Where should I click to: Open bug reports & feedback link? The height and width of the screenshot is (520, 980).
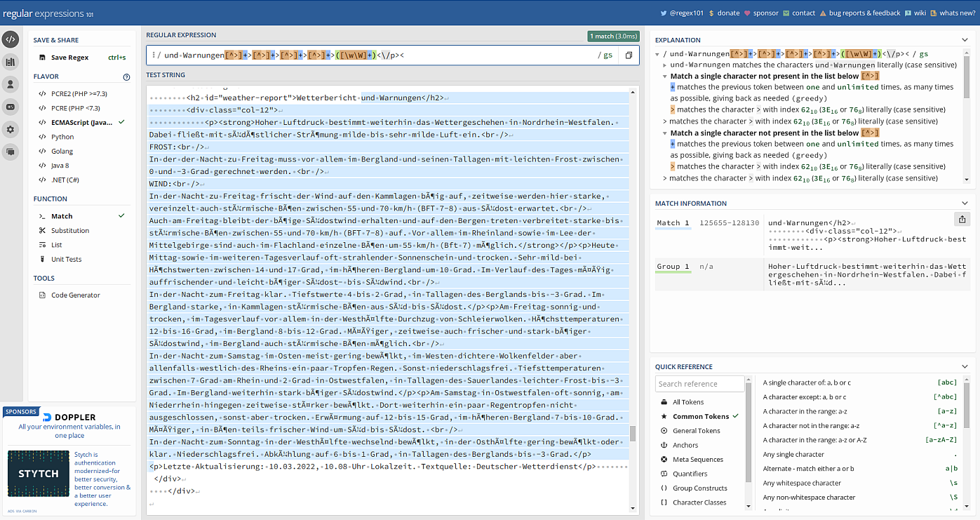[x=860, y=13]
